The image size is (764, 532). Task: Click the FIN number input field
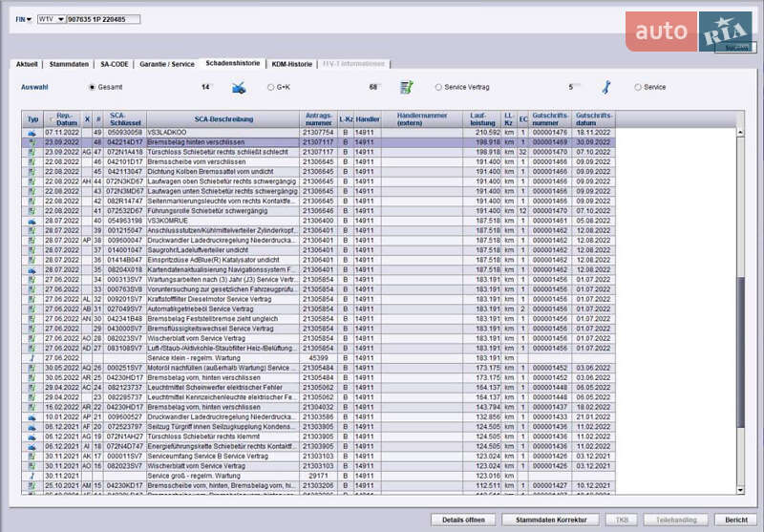(x=103, y=19)
